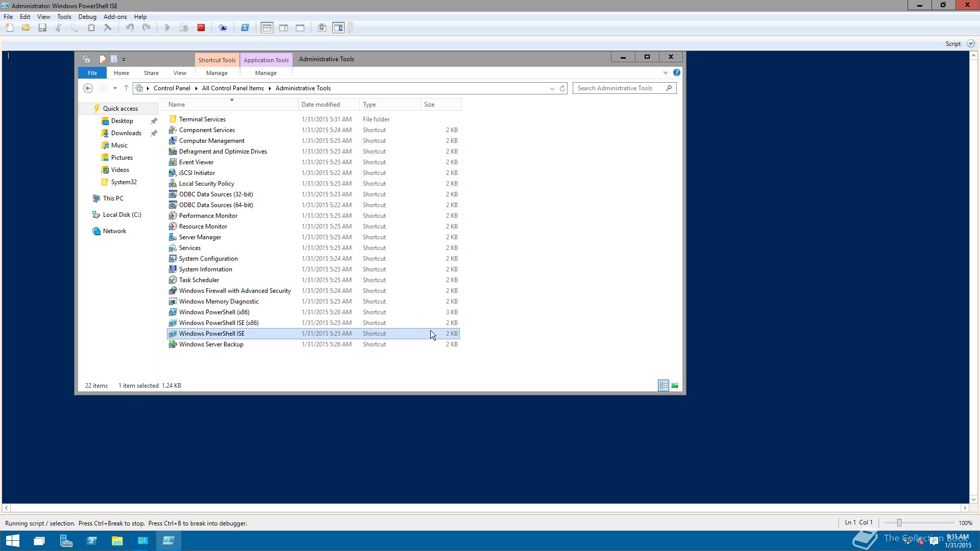Viewport: 980px width, 551px height.
Task: Click the Paste clipboard icon
Action: (91, 28)
